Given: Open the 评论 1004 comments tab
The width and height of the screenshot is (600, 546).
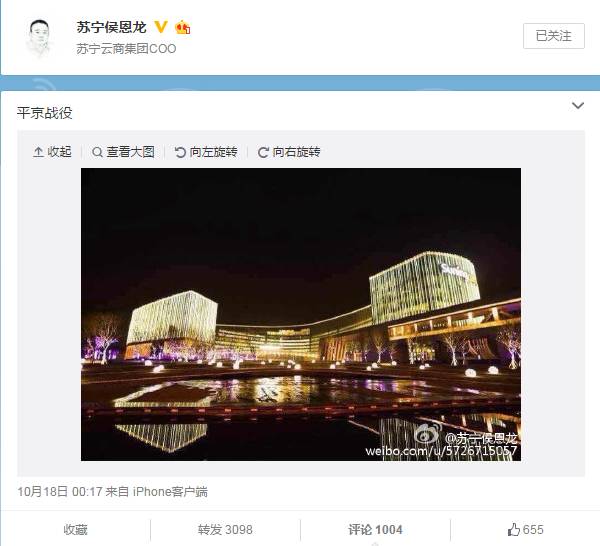Looking at the screenshot, I should tap(375, 530).
